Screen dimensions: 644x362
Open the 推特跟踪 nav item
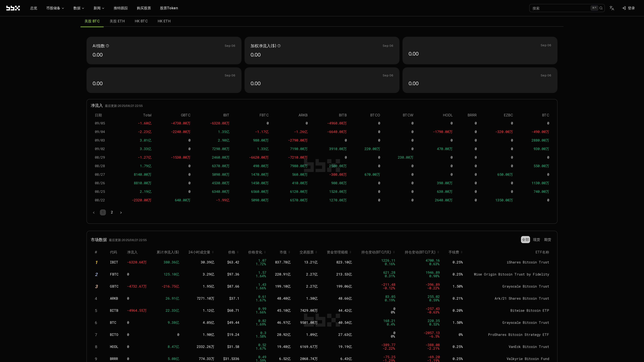[121, 8]
